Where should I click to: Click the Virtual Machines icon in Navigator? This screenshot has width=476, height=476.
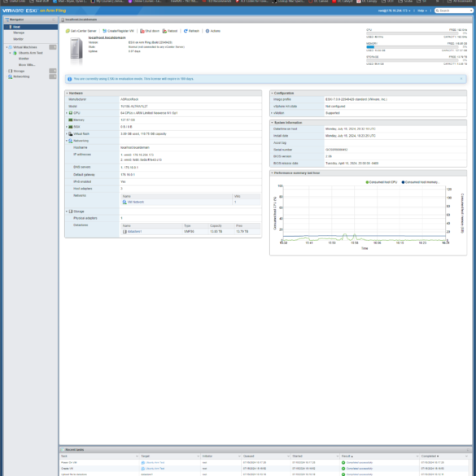[11, 47]
